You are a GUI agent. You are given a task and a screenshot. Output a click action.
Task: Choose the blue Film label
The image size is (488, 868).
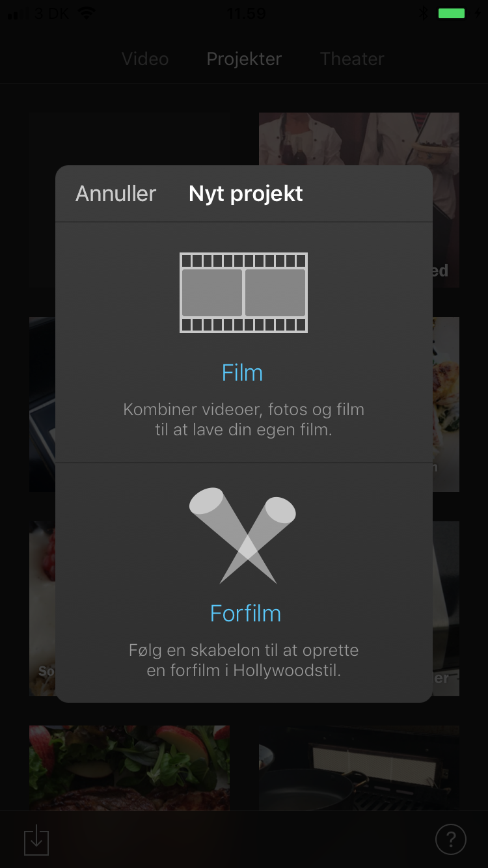(242, 373)
